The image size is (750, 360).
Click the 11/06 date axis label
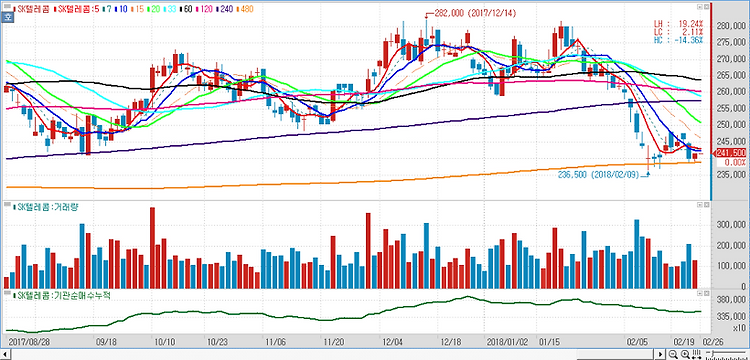pos(276,342)
